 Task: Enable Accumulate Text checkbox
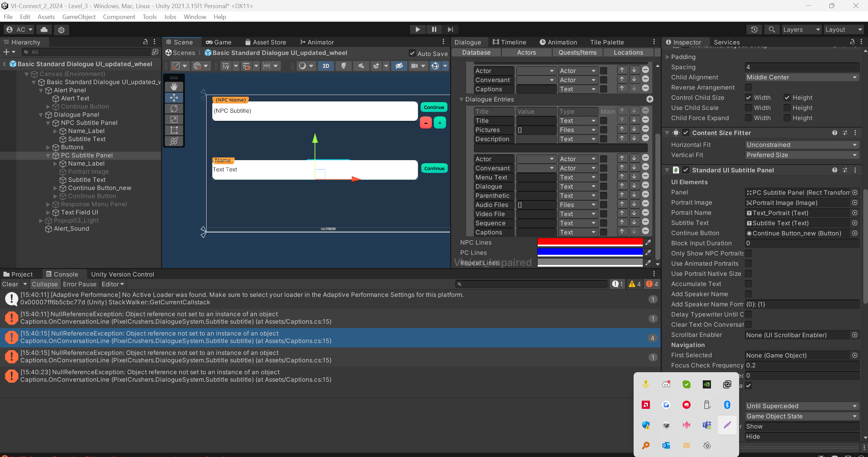point(748,284)
